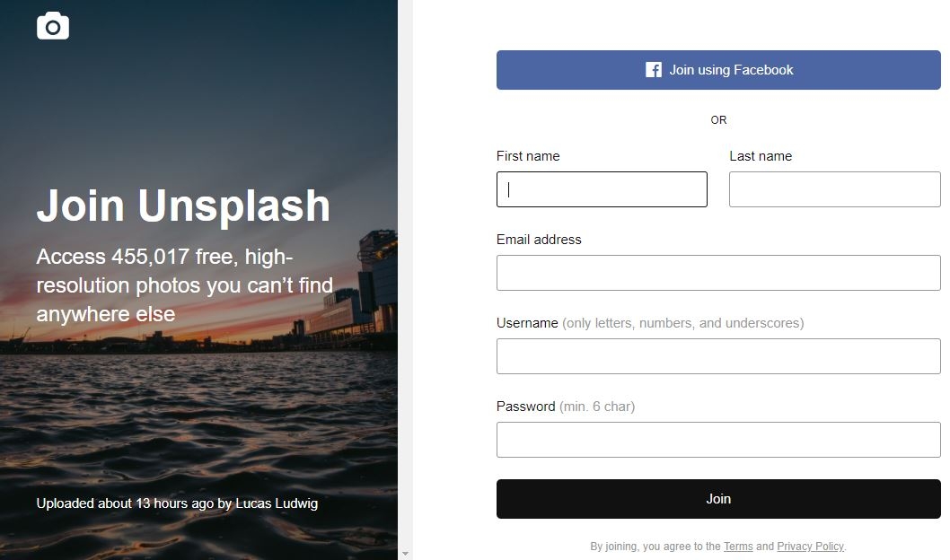Click the Last name label
This screenshot has height=560, width=950.
(761, 156)
